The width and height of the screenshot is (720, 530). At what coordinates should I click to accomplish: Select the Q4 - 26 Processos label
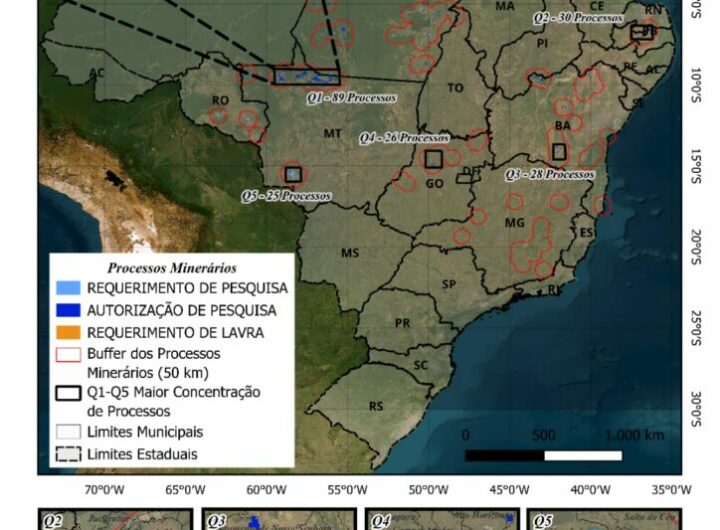pos(404,138)
